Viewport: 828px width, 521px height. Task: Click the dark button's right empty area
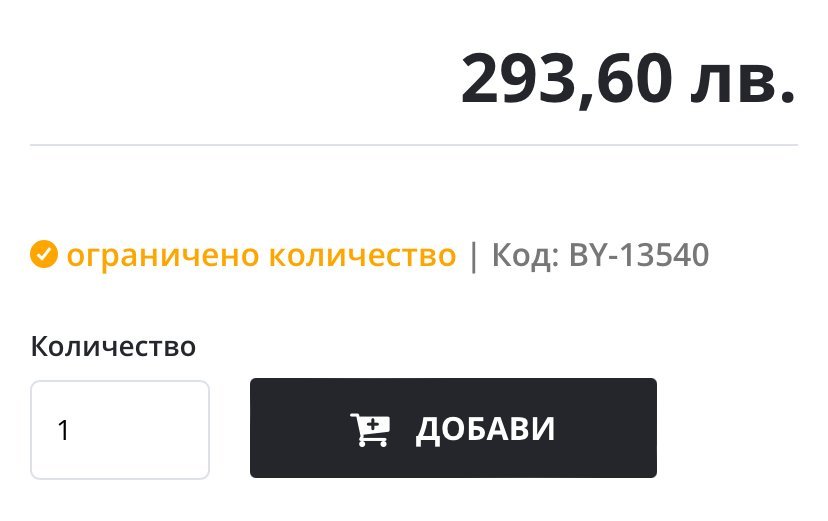click(x=610, y=429)
